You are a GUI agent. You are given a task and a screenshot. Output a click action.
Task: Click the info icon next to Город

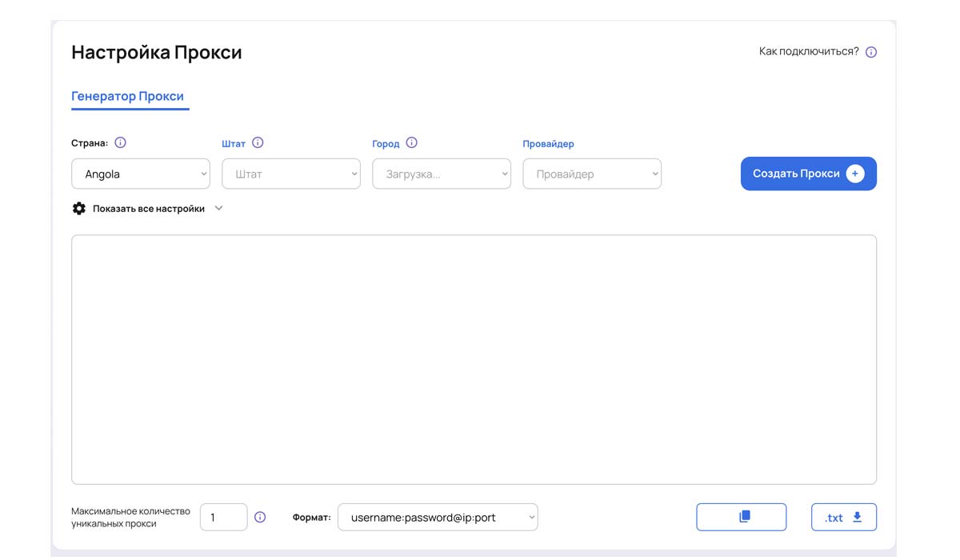pos(411,143)
